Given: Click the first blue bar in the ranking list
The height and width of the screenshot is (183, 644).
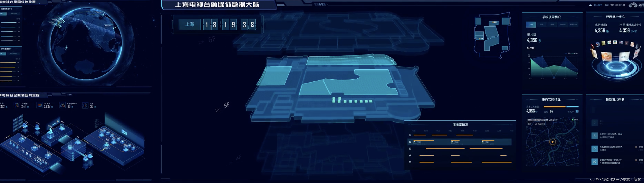Looking at the screenshot, I should pyautogui.click(x=8, y=22).
